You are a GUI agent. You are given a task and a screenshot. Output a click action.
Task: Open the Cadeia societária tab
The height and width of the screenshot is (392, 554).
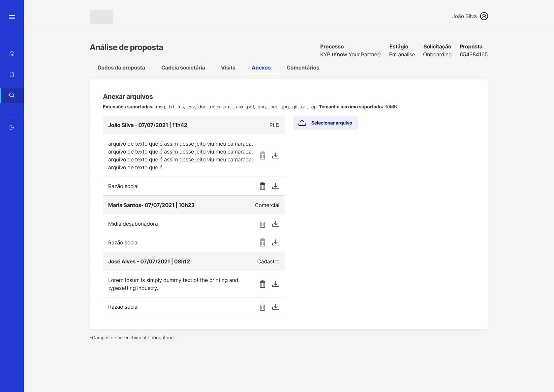(x=183, y=68)
